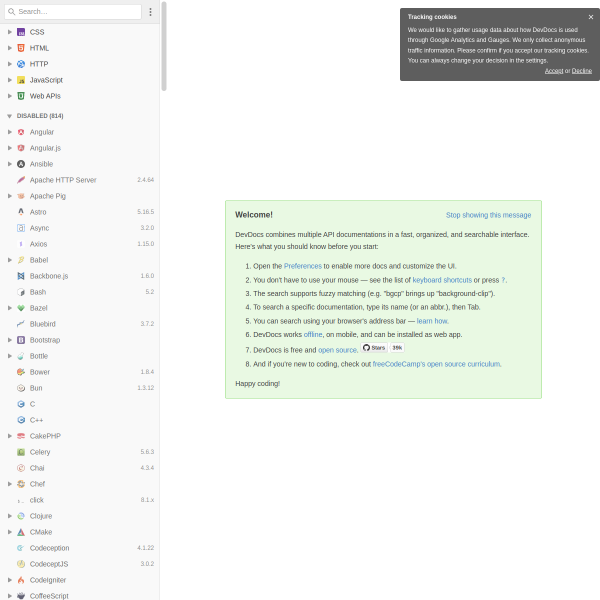Open the open source link

pyautogui.click(x=337, y=350)
